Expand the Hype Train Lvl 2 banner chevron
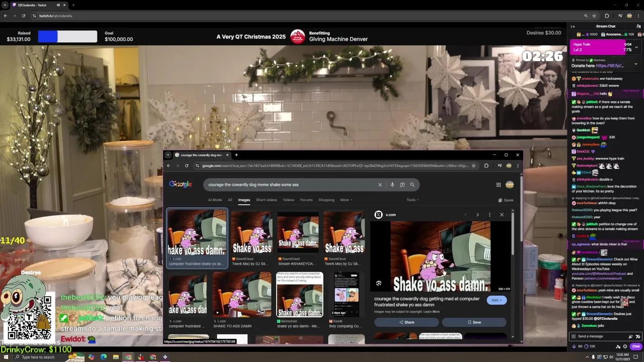Screen dimensions: 644x362 coord(636,47)
